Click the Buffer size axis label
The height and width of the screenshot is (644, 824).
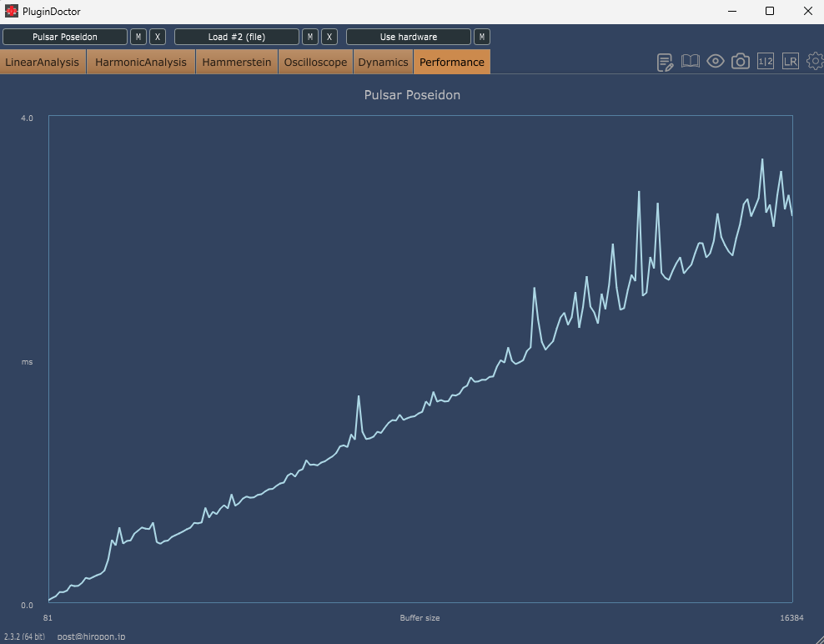[x=420, y=617]
